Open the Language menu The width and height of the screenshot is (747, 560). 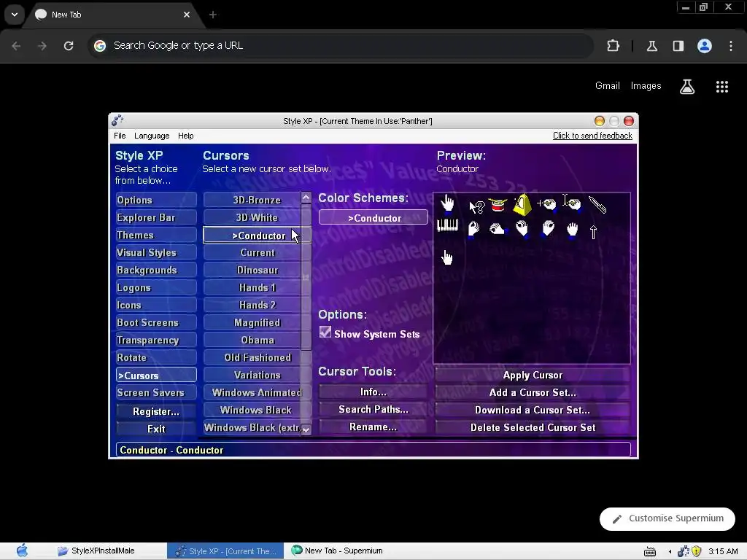tap(152, 136)
